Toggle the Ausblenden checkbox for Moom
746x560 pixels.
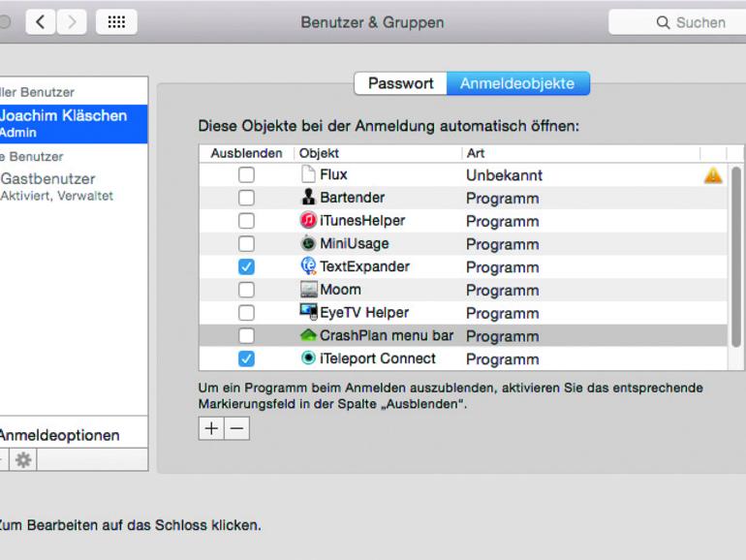click(x=246, y=290)
